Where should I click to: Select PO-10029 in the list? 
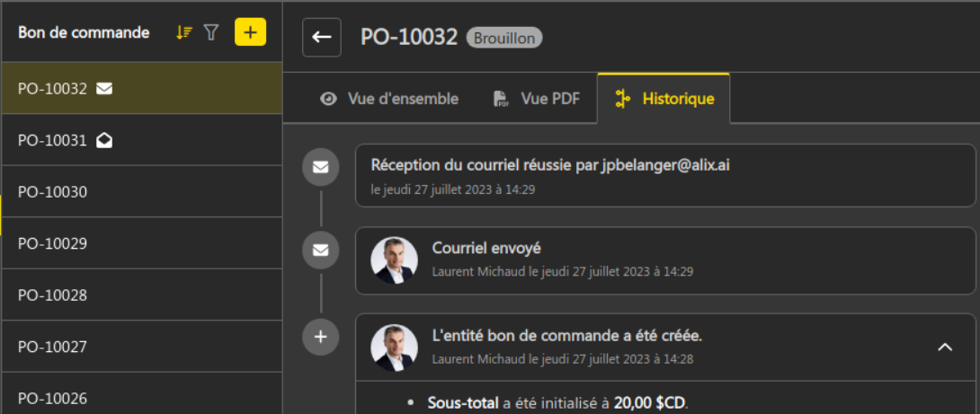(142, 243)
